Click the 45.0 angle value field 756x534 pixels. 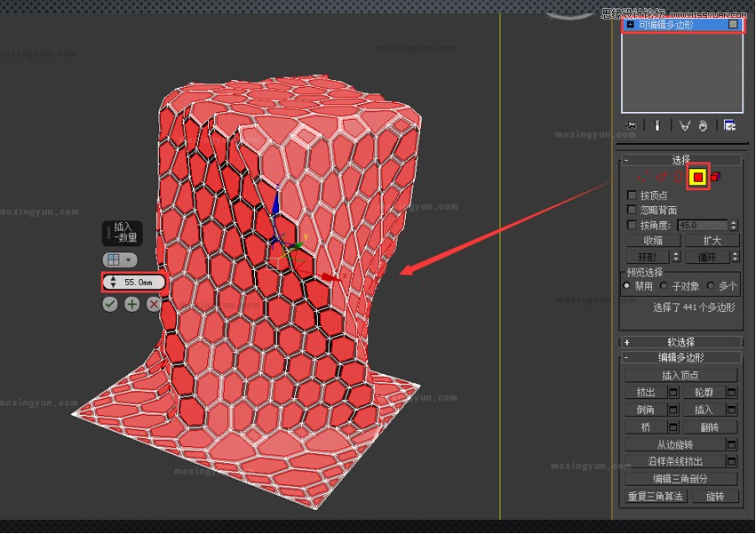tap(703, 225)
